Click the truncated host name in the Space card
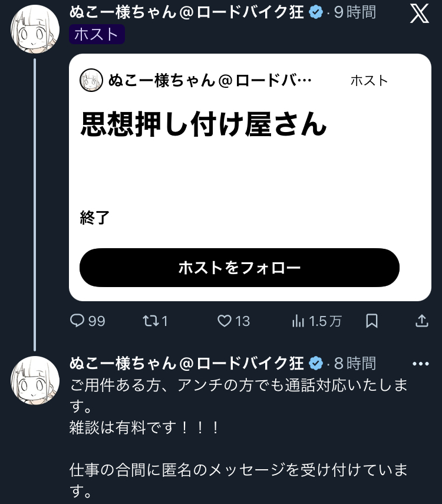 point(209,80)
